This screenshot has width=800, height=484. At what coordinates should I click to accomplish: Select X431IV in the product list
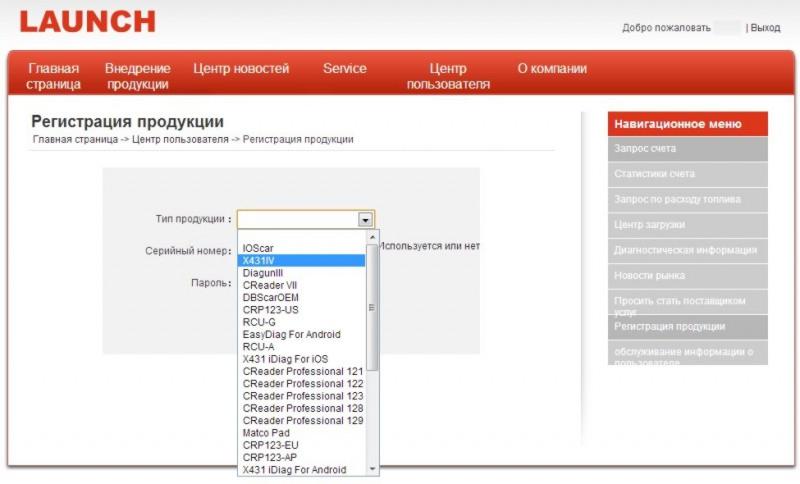pyautogui.click(x=302, y=261)
